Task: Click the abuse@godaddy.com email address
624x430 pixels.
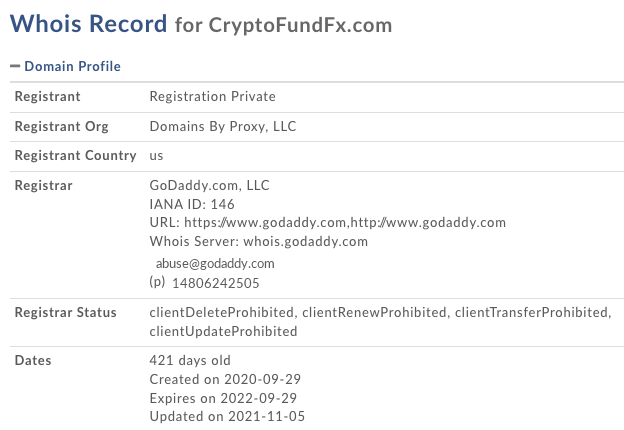Action: 215,263
